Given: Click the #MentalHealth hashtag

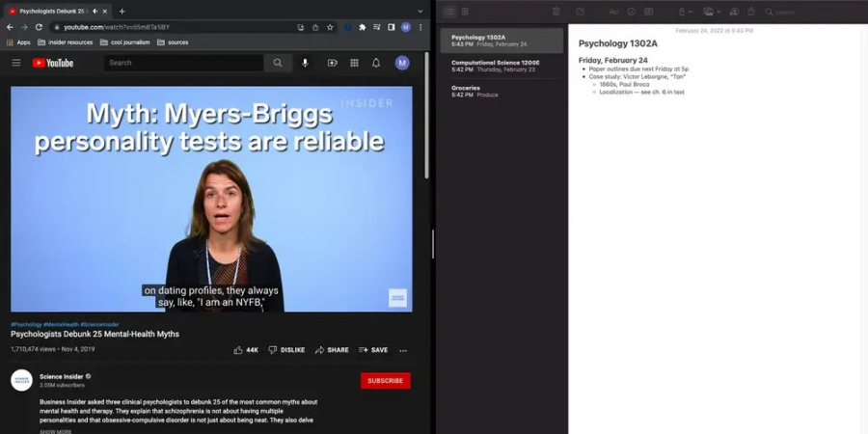Looking at the screenshot, I should tap(61, 324).
